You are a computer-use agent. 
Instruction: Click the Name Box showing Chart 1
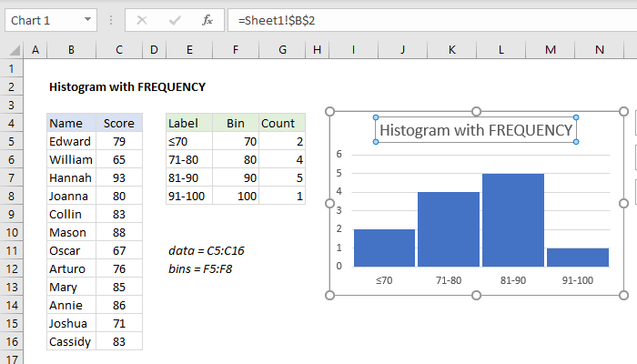coord(51,20)
